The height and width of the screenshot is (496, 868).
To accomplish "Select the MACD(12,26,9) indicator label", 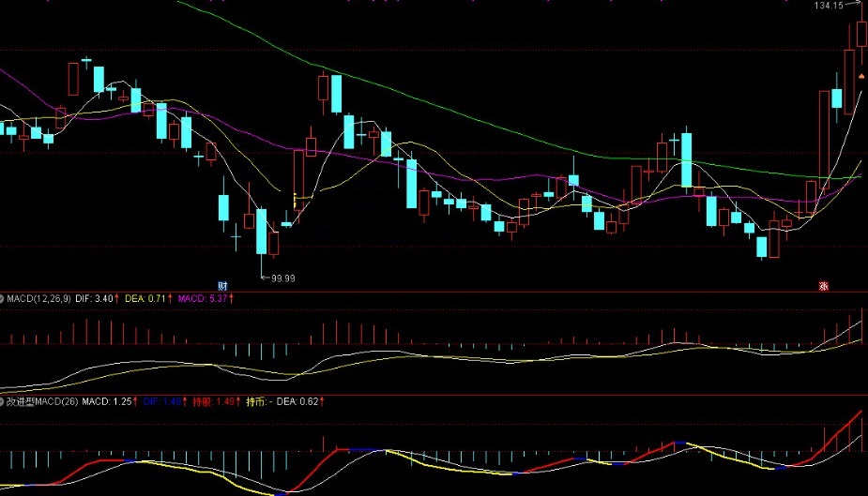I will (x=38, y=298).
